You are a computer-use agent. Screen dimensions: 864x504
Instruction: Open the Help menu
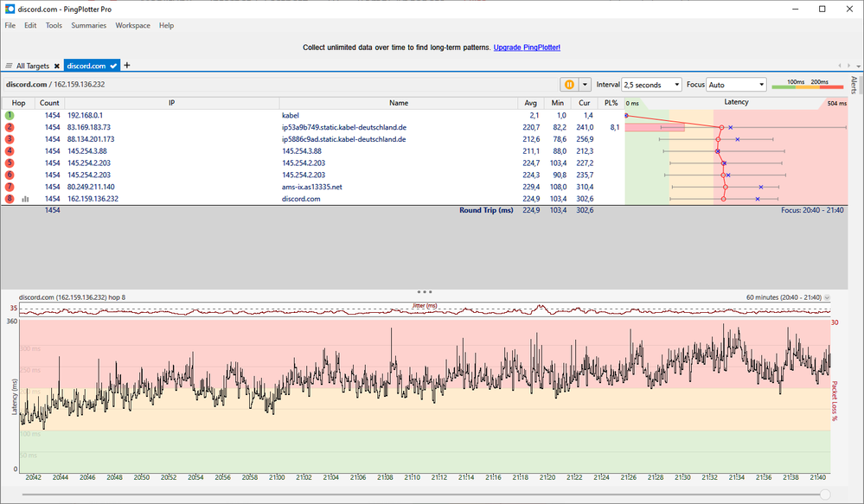coord(166,25)
